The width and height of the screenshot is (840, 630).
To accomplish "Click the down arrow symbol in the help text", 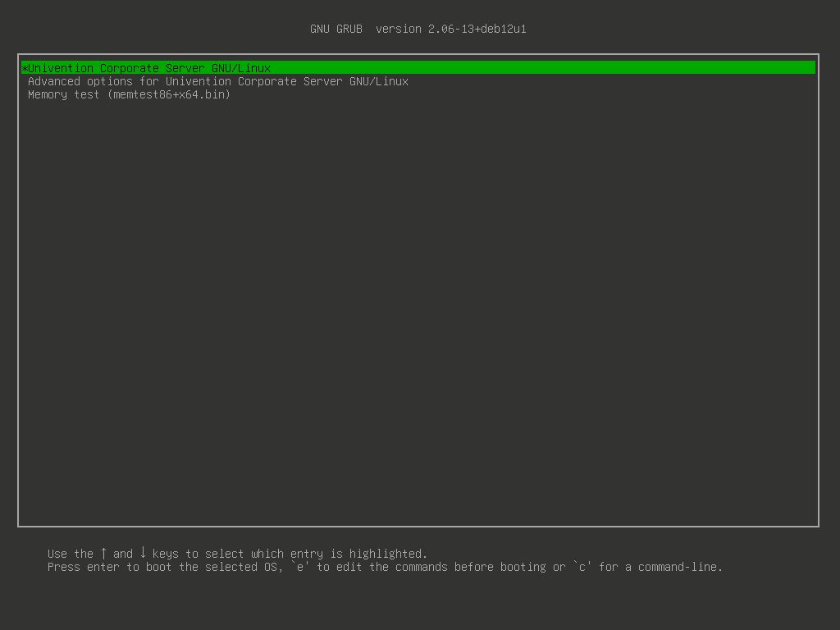I will tap(145, 553).
